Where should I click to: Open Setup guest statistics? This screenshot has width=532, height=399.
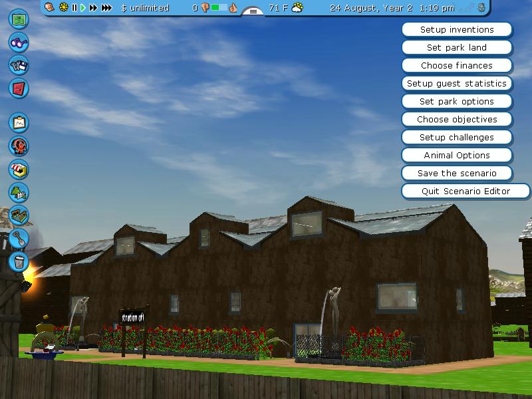click(x=456, y=84)
